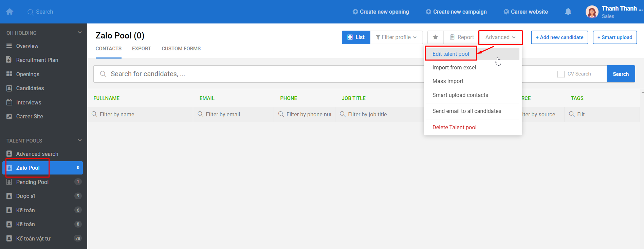644x249 pixels.
Task: Focus the Search for candidates field
Action: point(258,74)
